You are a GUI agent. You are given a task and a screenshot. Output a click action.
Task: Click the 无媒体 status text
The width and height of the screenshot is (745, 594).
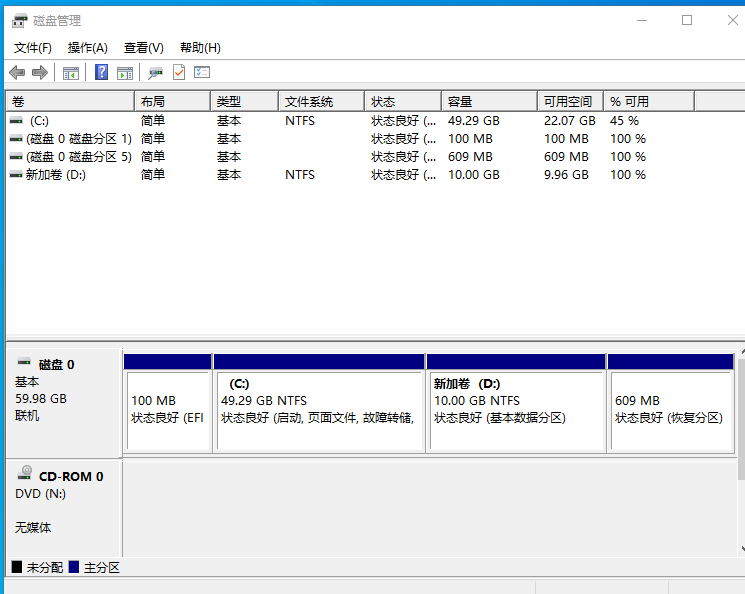[33, 527]
